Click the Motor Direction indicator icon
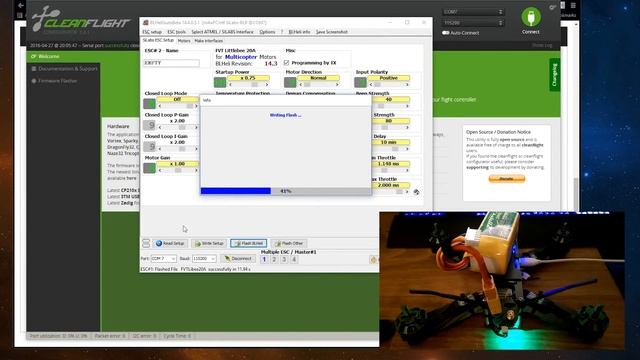This screenshot has width=640, height=360. pyautogui.click(x=290, y=82)
